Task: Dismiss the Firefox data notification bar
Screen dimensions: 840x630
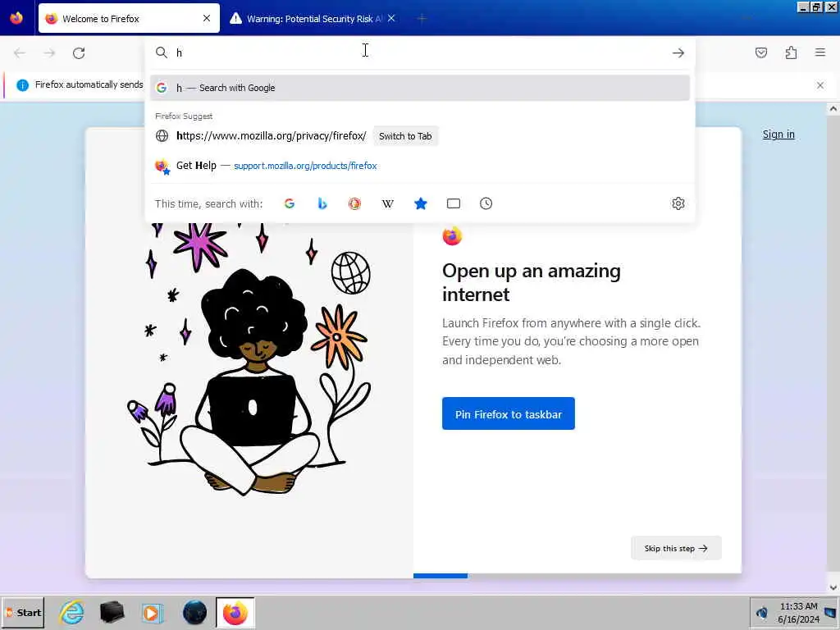Action: pyautogui.click(x=820, y=85)
